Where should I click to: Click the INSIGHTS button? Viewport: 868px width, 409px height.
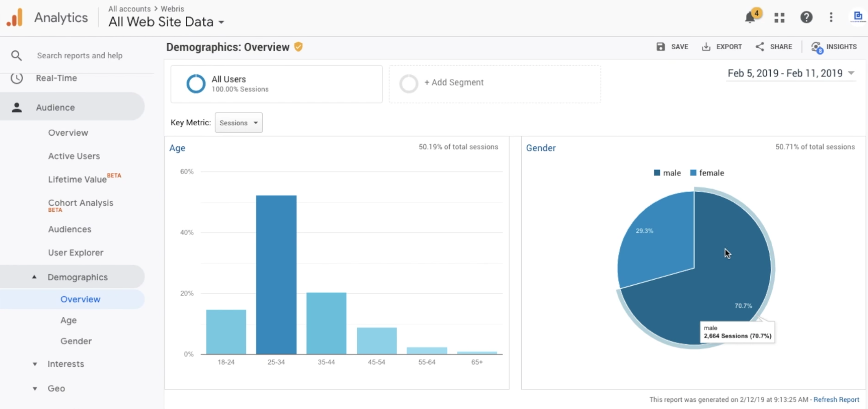coord(834,47)
